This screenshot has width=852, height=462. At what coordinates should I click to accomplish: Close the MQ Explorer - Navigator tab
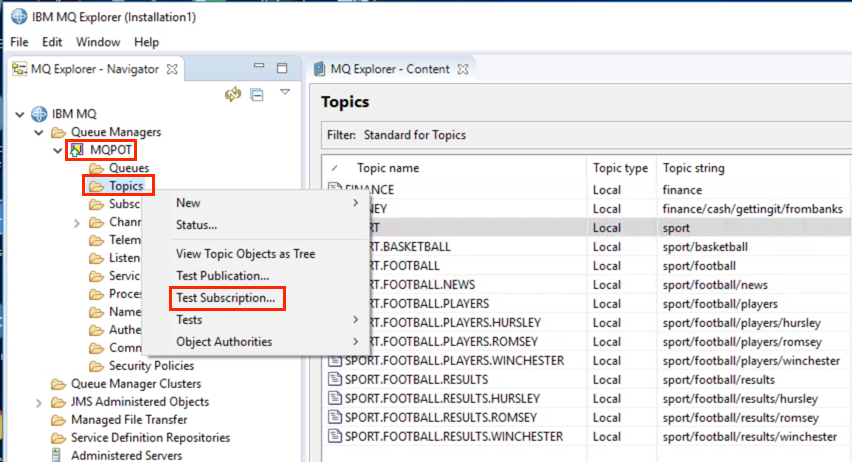(x=172, y=70)
